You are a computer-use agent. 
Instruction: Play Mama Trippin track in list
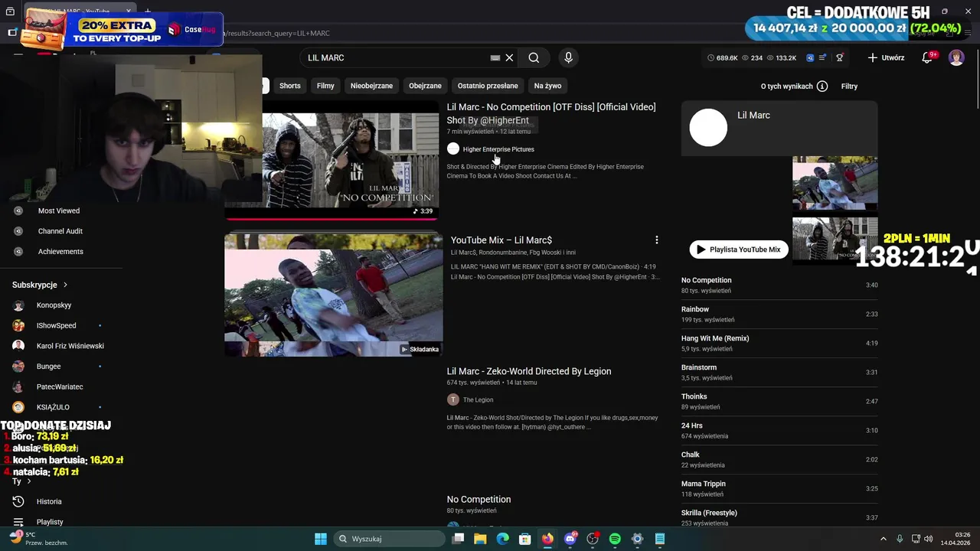(779, 488)
